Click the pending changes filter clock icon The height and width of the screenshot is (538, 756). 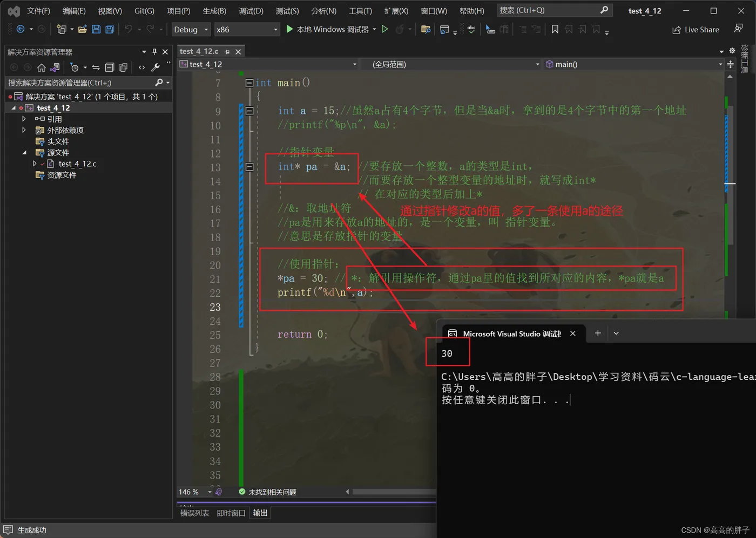point(75,67)
